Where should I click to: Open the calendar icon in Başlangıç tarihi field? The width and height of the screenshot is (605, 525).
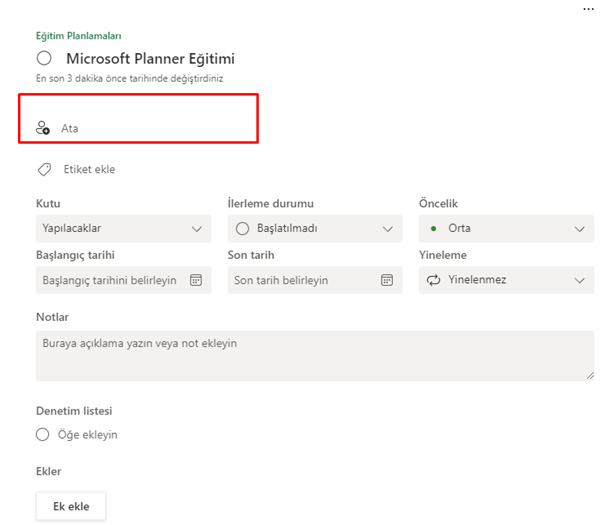(196, 280)
